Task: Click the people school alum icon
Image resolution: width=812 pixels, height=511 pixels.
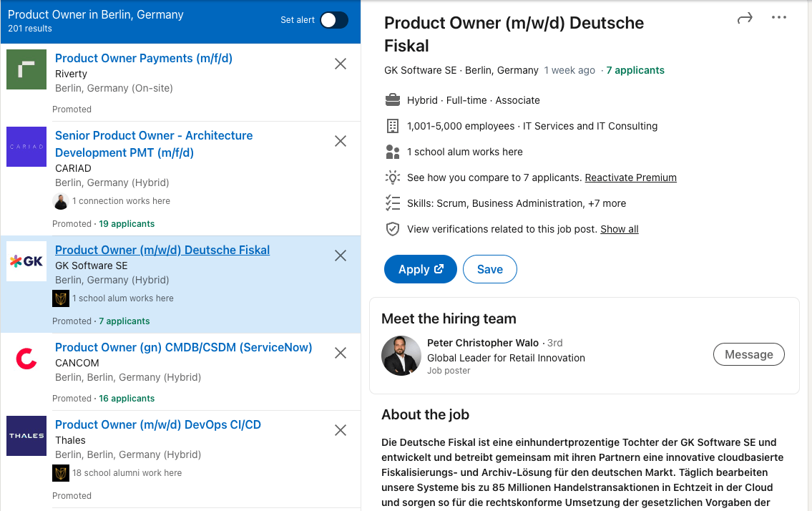Action: (x=393, y=152)
